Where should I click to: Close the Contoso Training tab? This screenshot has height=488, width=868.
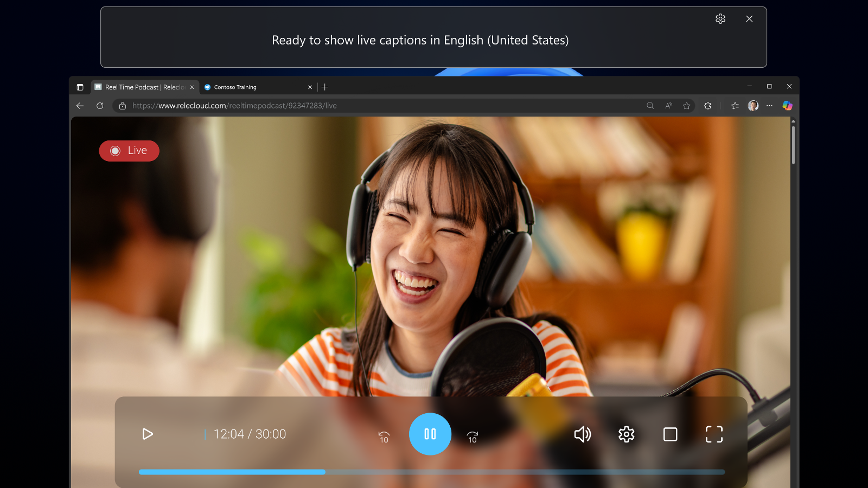coord(310,87)
